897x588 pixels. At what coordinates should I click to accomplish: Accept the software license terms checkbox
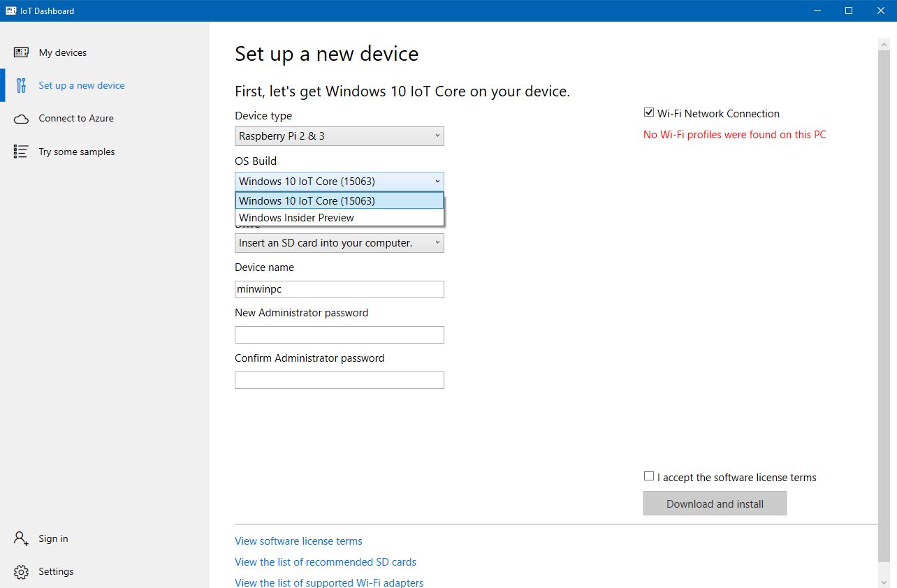(x=649, y=476)
